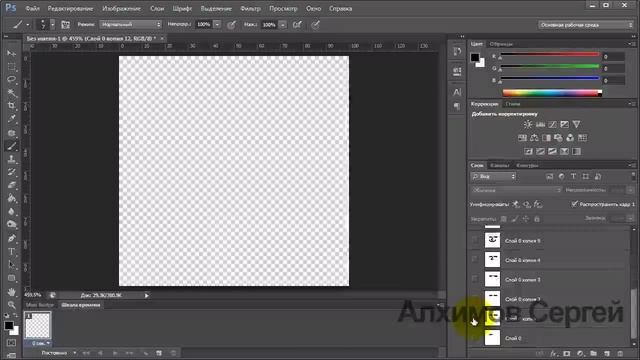Screen dimensions: 640x360
Task: Select the Blur tool
Action: pyautogui.click(x=11, y=211)
